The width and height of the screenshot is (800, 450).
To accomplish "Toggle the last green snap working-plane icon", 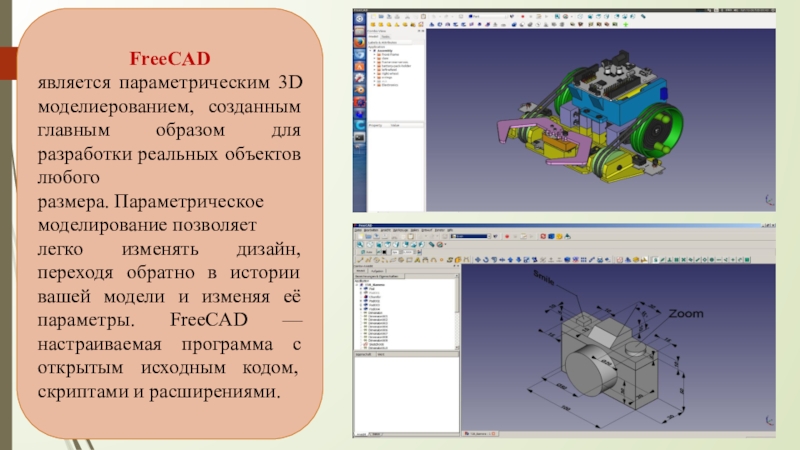I will 747,260.
